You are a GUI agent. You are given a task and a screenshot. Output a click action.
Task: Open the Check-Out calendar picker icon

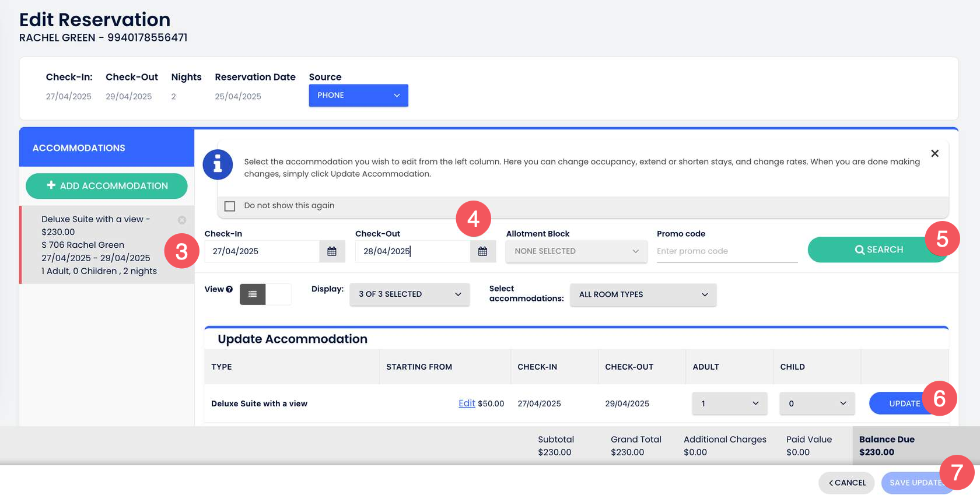[x=482, y=251]
